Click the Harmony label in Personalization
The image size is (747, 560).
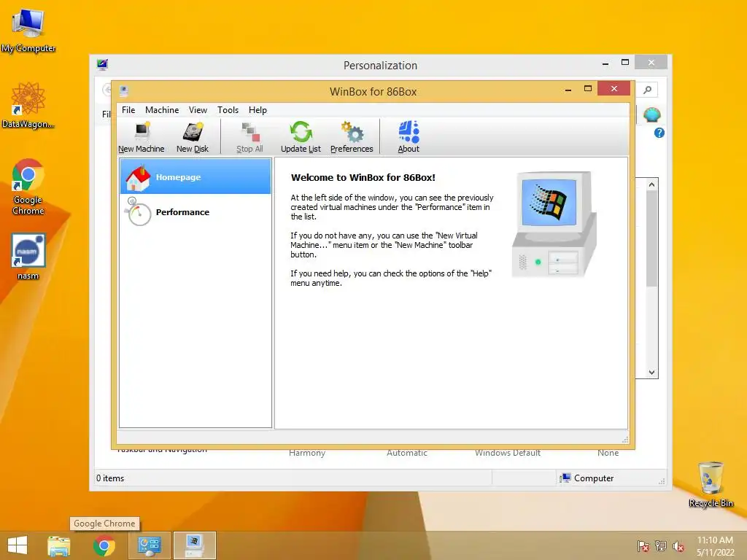(x=307, y=453)
